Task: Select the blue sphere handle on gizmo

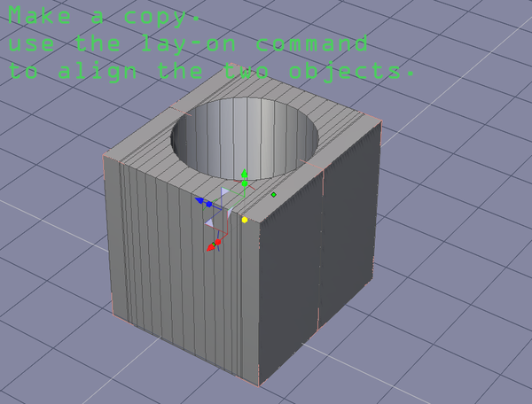Action: (209, 205)
